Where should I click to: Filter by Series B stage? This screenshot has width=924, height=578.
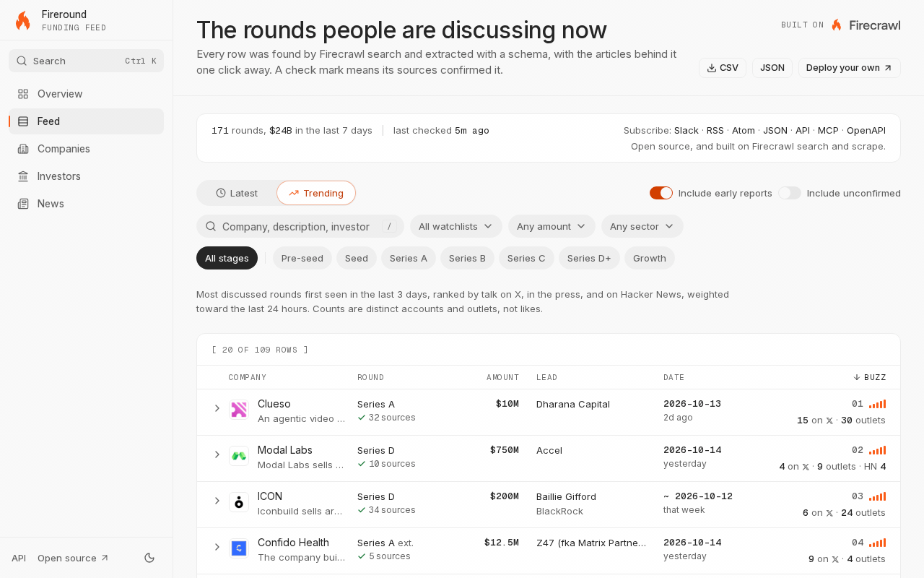pyautogui.click(x=467, y=258)
